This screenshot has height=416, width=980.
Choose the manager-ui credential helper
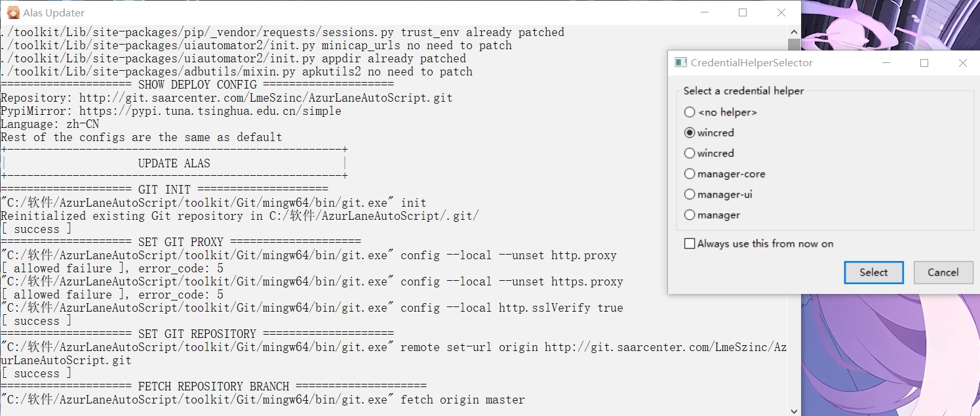click(x=690, y=194)
